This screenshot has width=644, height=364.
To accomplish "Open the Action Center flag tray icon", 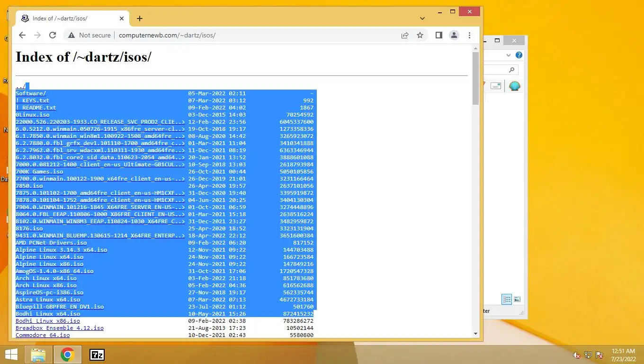I will [x=599, y=355].
